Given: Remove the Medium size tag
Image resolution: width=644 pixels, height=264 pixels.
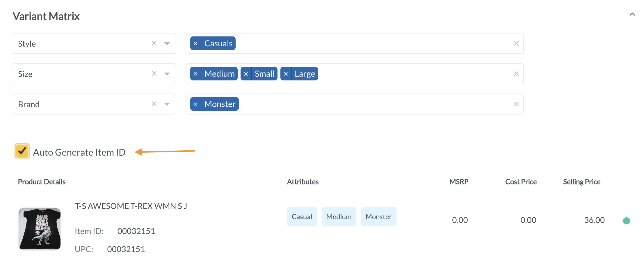Looking at the screenshot, I should pos(195,74).
